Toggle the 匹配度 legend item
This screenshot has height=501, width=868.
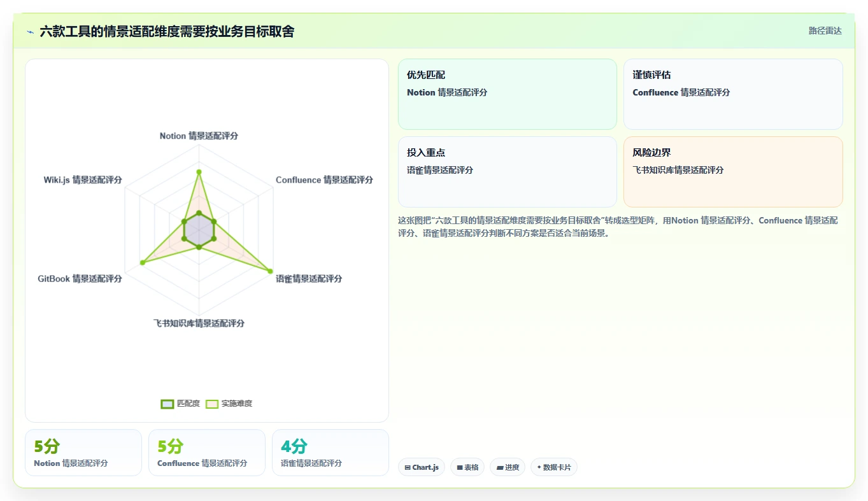(x=180, y=404)
